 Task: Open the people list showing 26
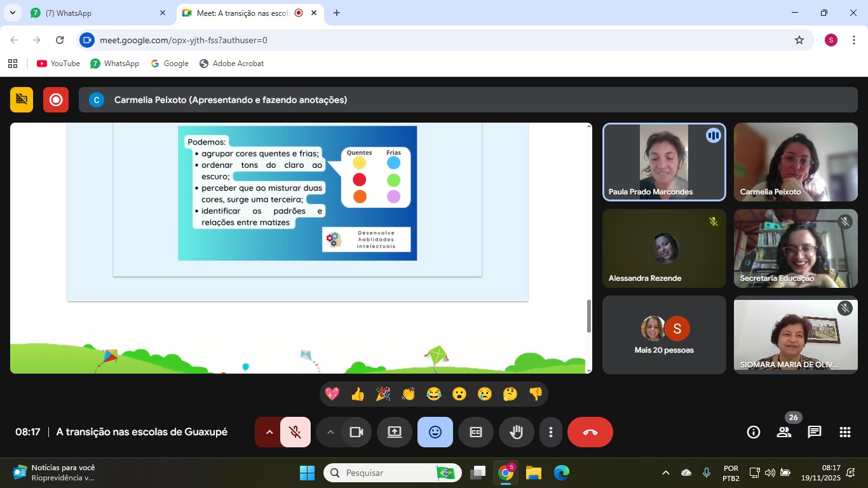coord(783,432)
